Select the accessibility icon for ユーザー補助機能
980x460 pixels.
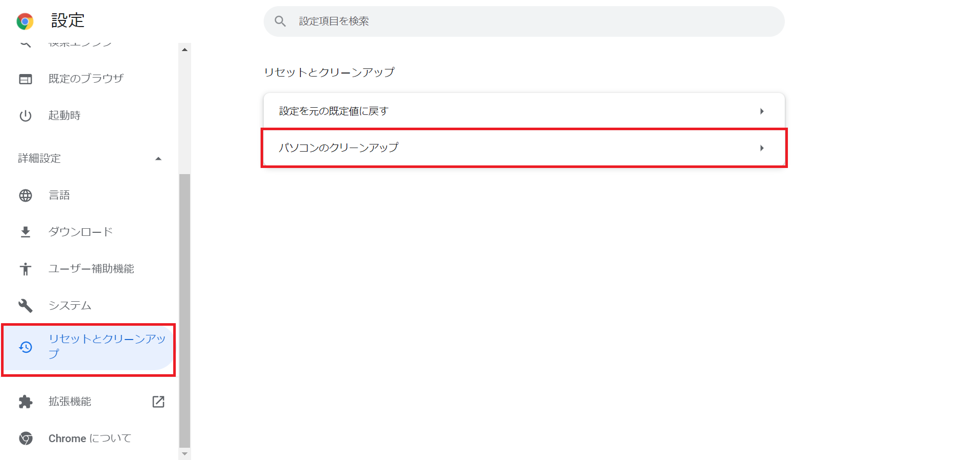point(26,269)
